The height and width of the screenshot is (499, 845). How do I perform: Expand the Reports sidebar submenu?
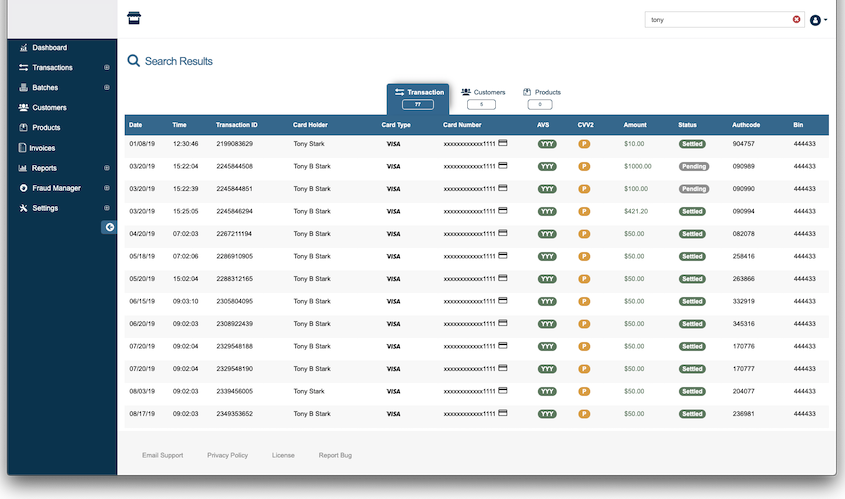point(107,168)
